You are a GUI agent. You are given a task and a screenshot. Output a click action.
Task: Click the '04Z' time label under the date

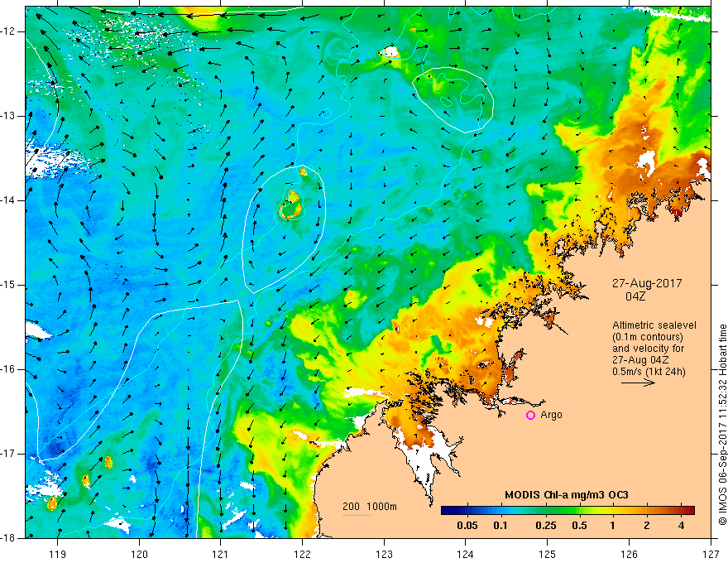(x=635, y=296)
